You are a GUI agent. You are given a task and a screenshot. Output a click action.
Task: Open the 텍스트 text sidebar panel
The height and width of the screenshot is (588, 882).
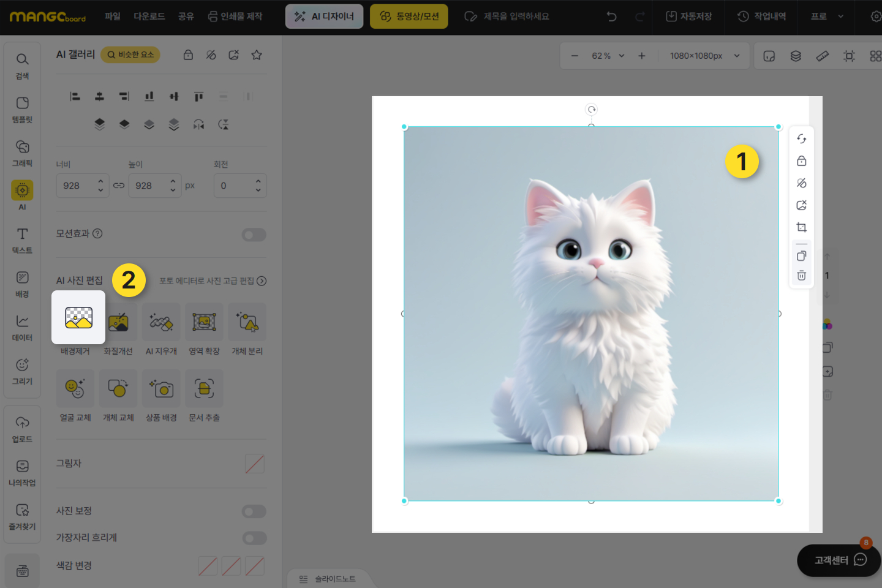[22, 240]
